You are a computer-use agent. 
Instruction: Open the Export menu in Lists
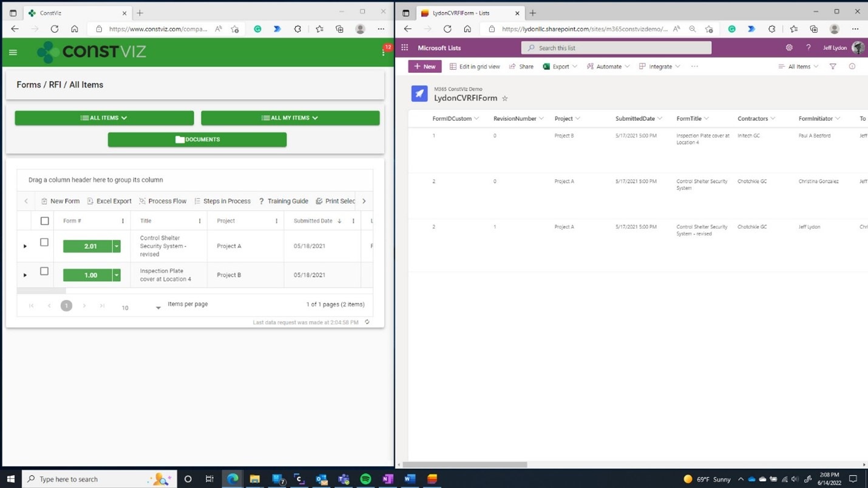[560, 67]
